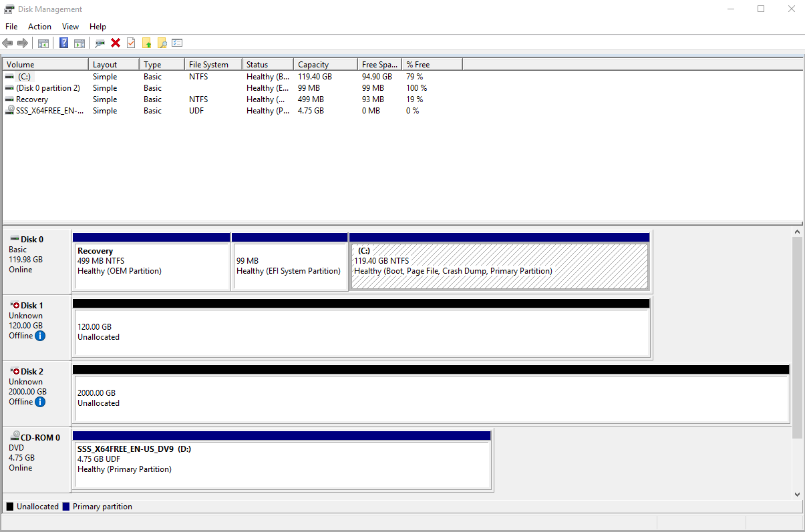The width and height of the screenshot is (805, 532).
Task: Click the Properties checkmark page icon
Action: pyautogui.click(x=131, y=43)
